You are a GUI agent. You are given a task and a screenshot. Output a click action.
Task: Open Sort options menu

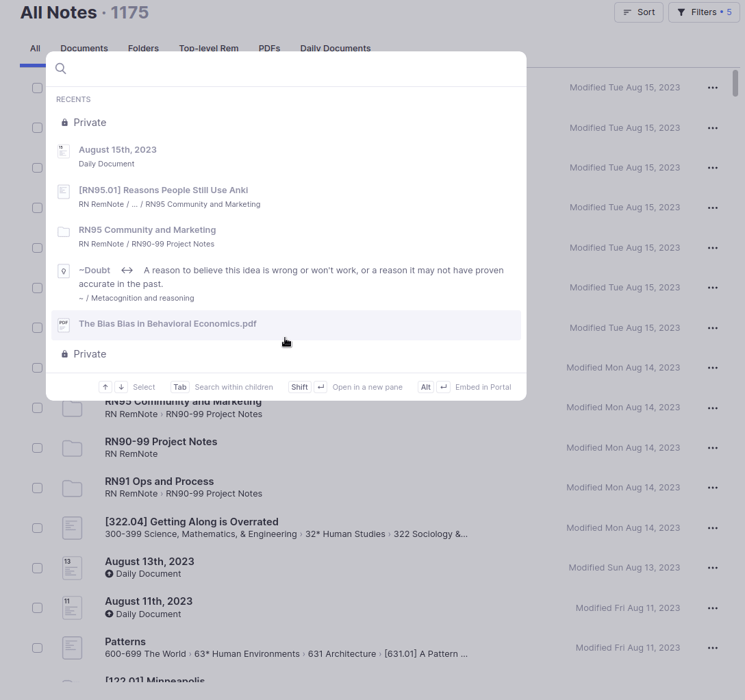(x=638, y=12)
